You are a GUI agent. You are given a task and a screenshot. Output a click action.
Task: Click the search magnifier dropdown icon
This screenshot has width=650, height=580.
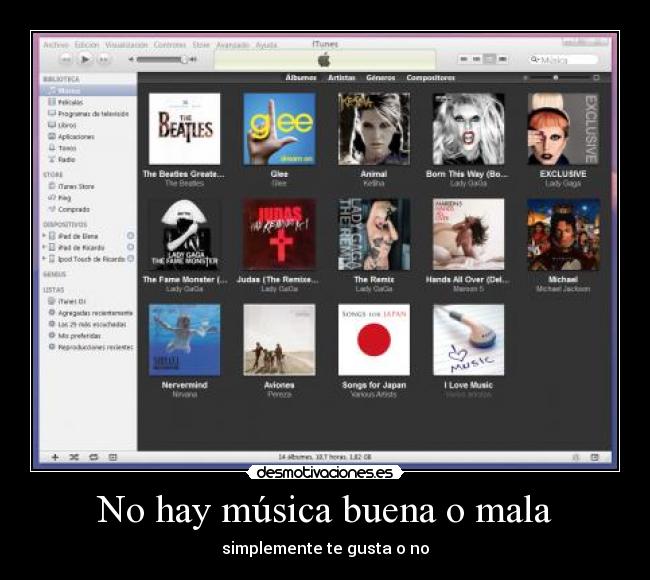coord(535,60)
